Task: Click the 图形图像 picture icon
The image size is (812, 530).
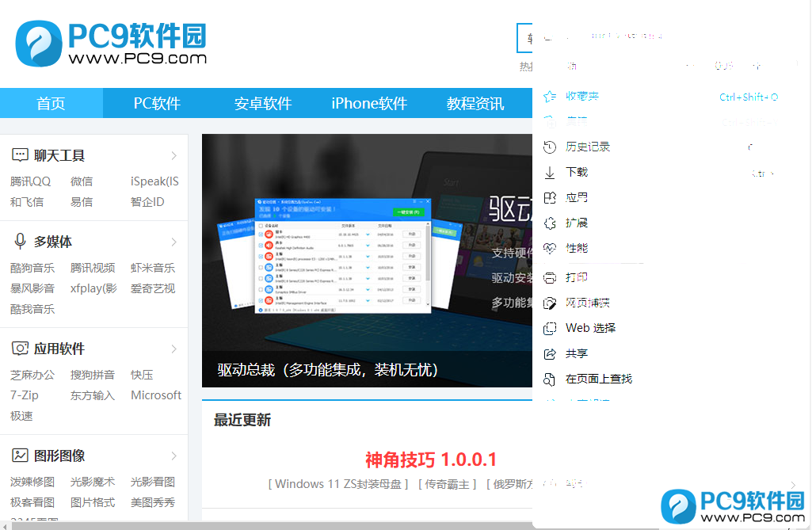Action: 20,456
